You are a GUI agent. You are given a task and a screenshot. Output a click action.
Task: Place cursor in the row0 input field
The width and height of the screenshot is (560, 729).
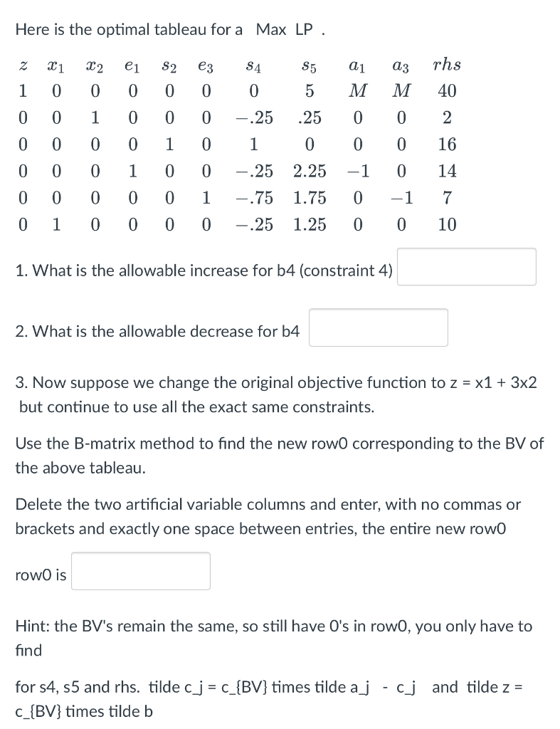coord(140,570)
